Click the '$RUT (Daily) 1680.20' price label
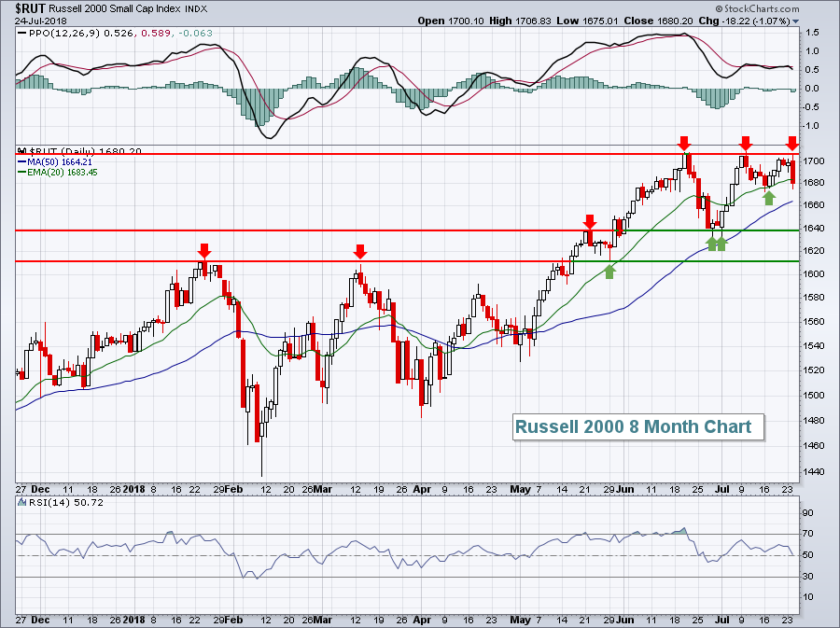840x628 pixels. point(85,151)
